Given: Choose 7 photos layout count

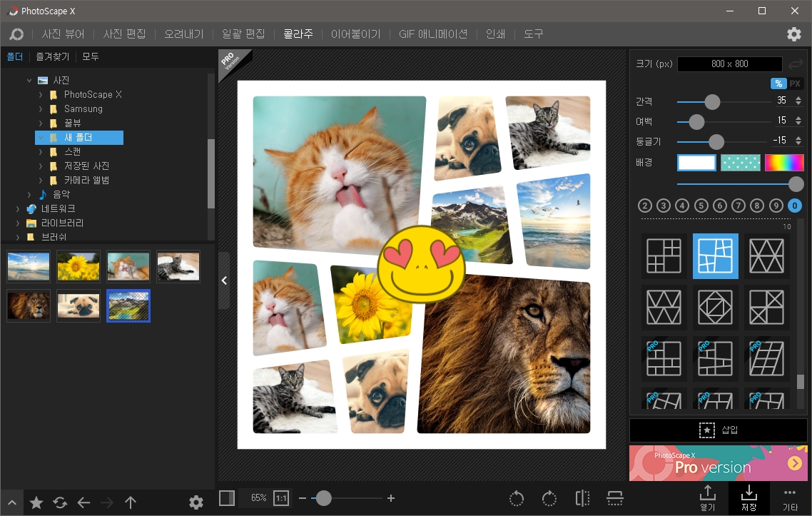Looking at the screenshot, I should point(739,206).
